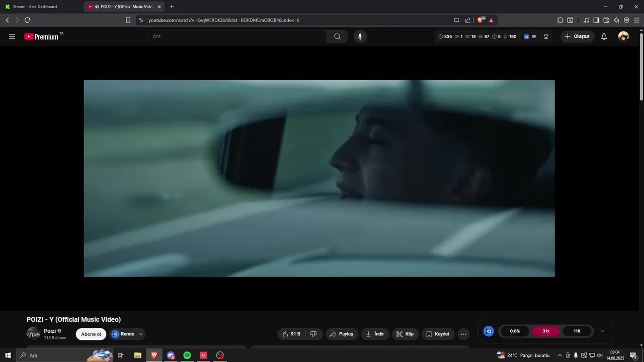Open the Brave VPN shield icon
Viewport: 644px width, 362px height.
[x=626, y=20]
